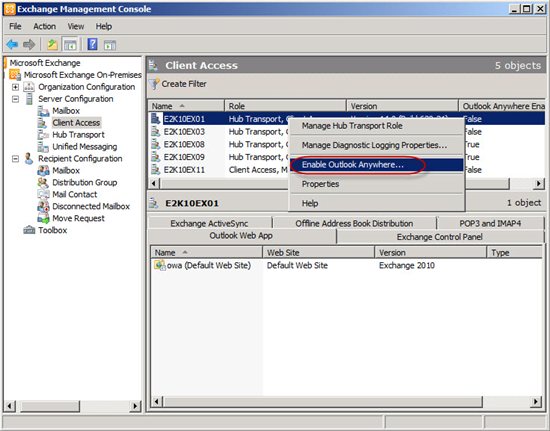The height and width of the screenshot is (431, 550).
Task: Sort the OWA list by Web Site column
Action: pyautogui.click(x=318, y=252)
